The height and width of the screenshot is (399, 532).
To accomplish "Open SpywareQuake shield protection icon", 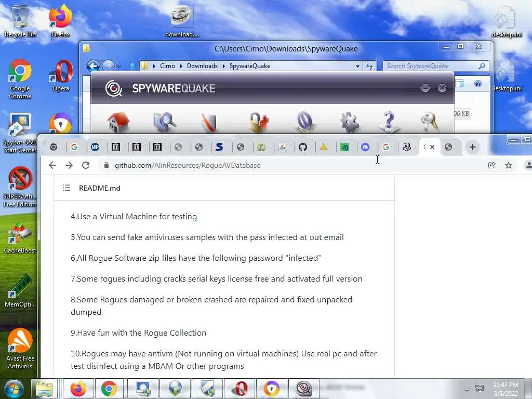I will coord(209,123).
